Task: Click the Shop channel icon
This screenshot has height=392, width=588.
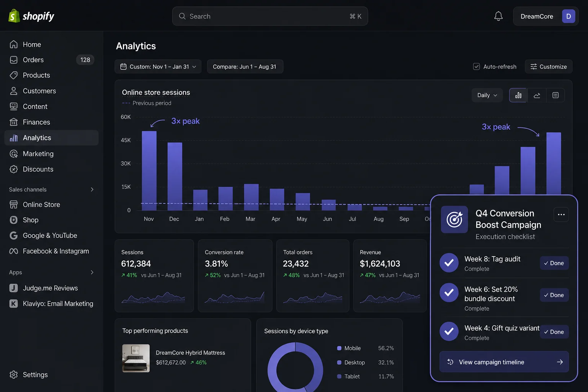Action: (x=14, y=220)
